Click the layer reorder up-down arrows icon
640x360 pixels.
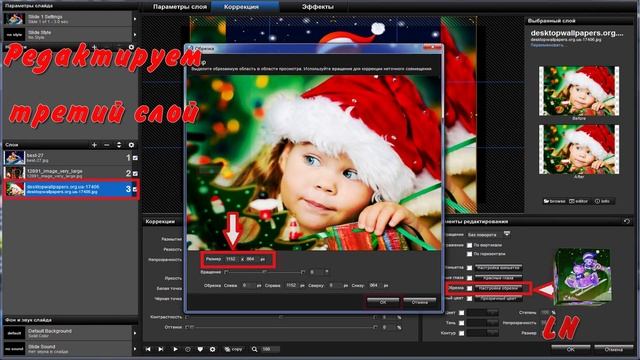(x=119, y=145)
